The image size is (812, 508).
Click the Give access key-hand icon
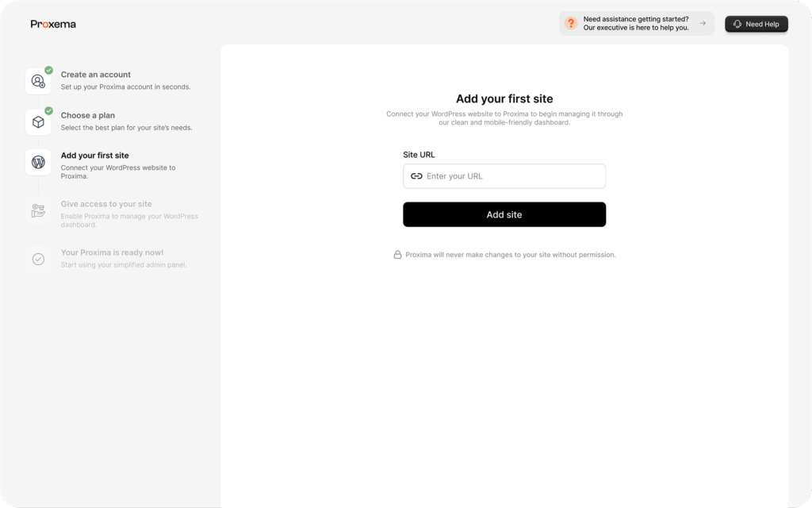38,210
